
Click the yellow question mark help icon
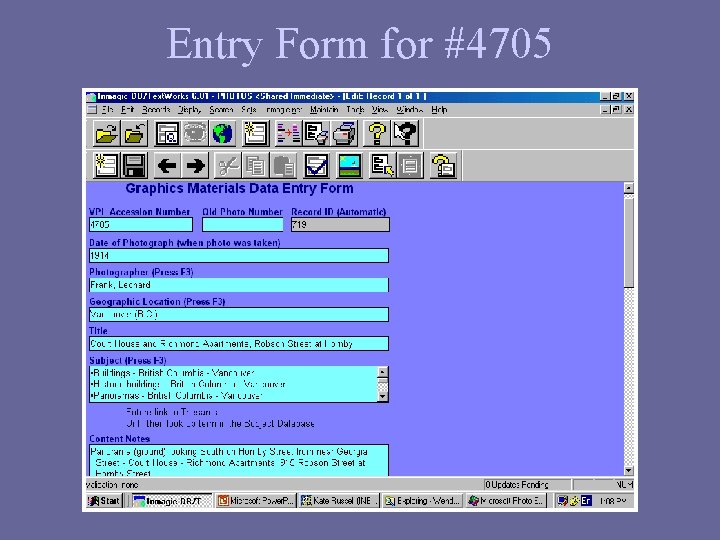coord(377,133)
